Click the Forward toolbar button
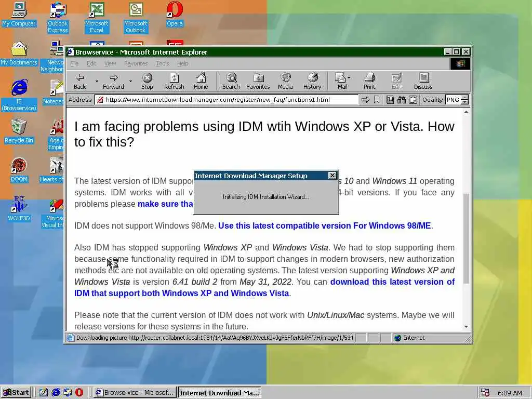532x399 pixels. pyautogui.click(x=113, y=82)
